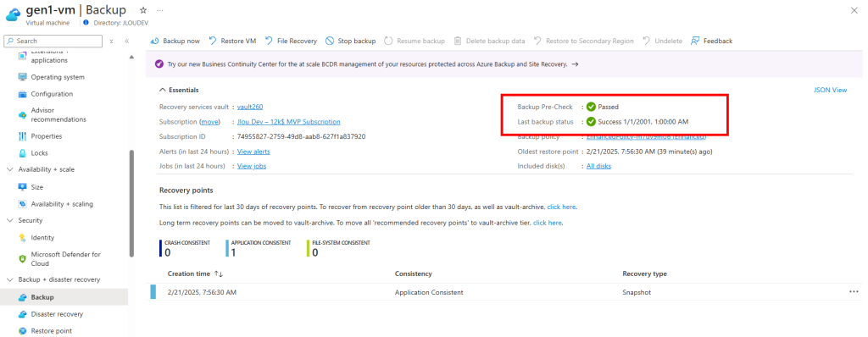Collapse the Backup + disaster recovery group

(10, 280)
